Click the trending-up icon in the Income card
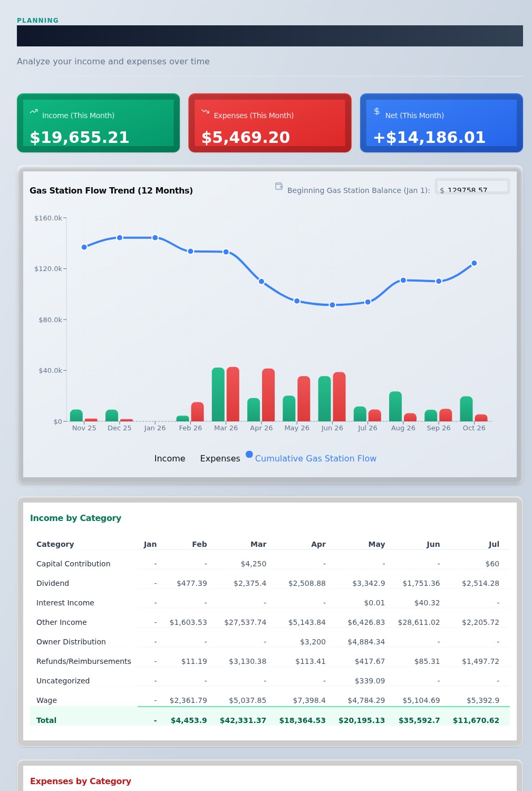This screenshot has height=791, width=532. (x=34, y=111)
